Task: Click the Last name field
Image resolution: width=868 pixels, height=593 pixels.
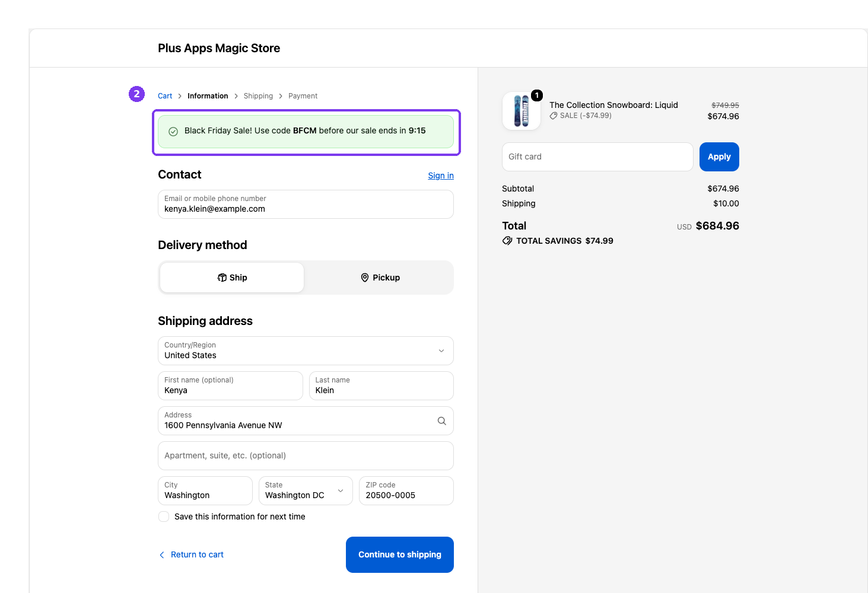Action: (x=381, y=385)
